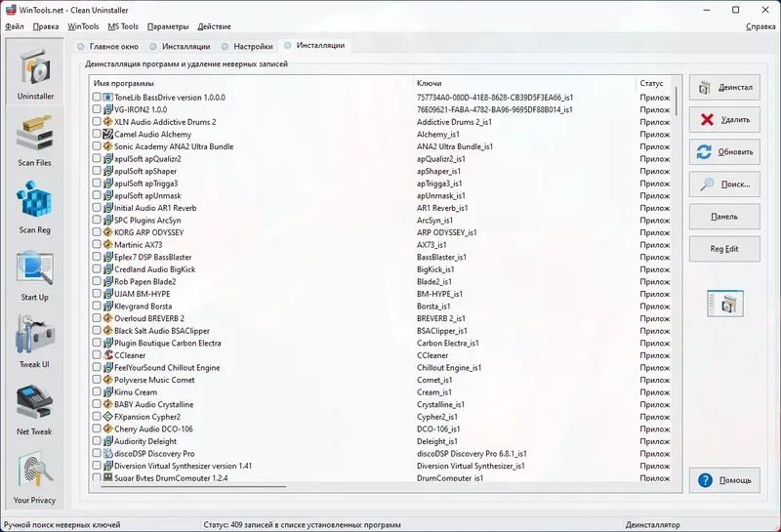
Task: Select the Eplex7 DSP BassBlaster row
Action: [381, 257]
